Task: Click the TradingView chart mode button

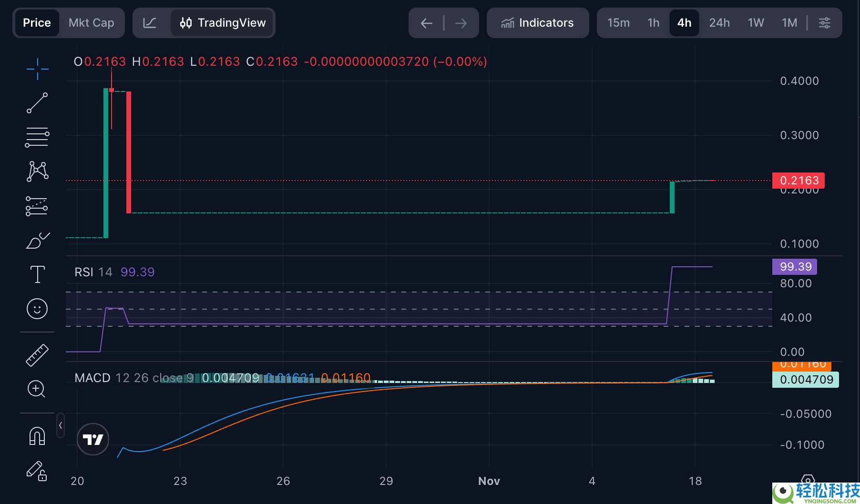Action: point(223,23)
